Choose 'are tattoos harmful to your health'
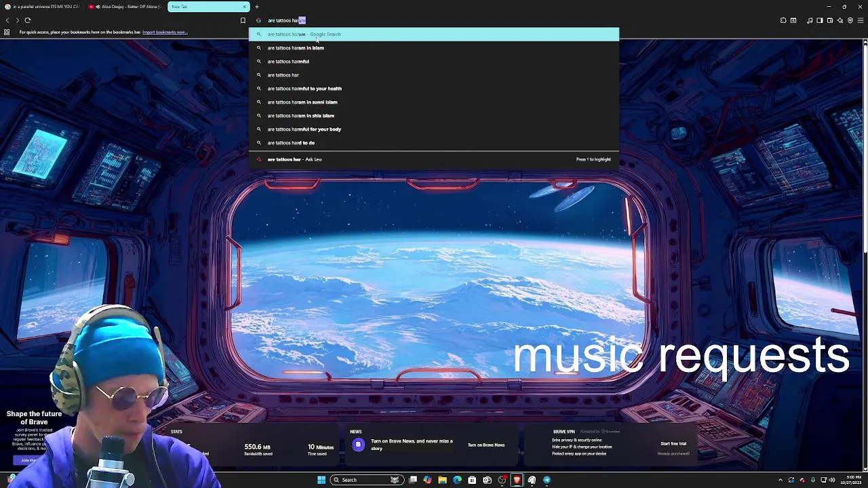 434,88
